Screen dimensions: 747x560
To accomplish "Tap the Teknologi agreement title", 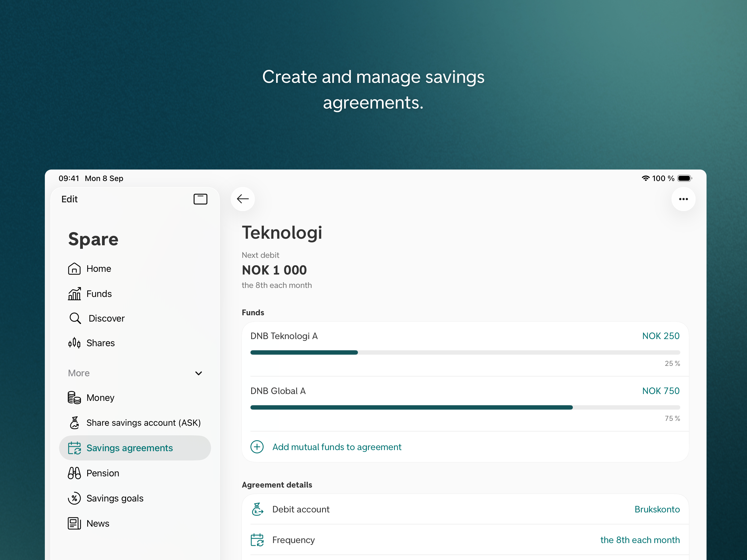I will [282, 233].
